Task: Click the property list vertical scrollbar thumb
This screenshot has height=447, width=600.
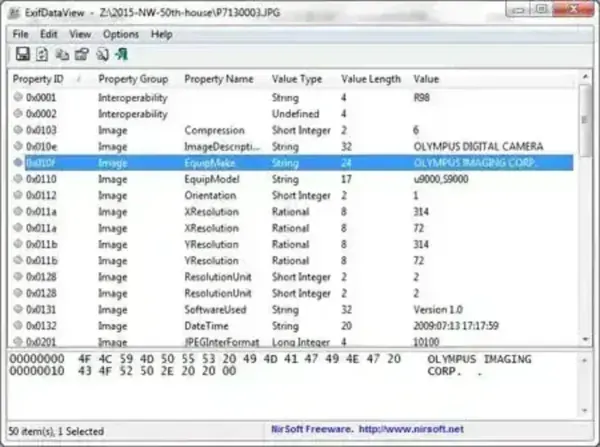Action: (x=585, y=121)
